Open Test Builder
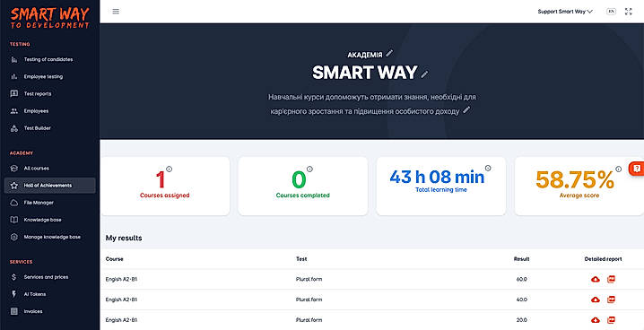 37,128
